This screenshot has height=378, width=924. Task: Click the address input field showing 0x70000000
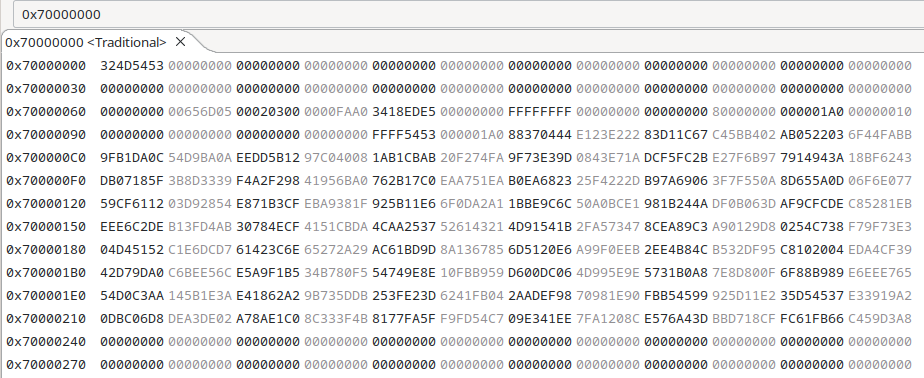[468, 14]
